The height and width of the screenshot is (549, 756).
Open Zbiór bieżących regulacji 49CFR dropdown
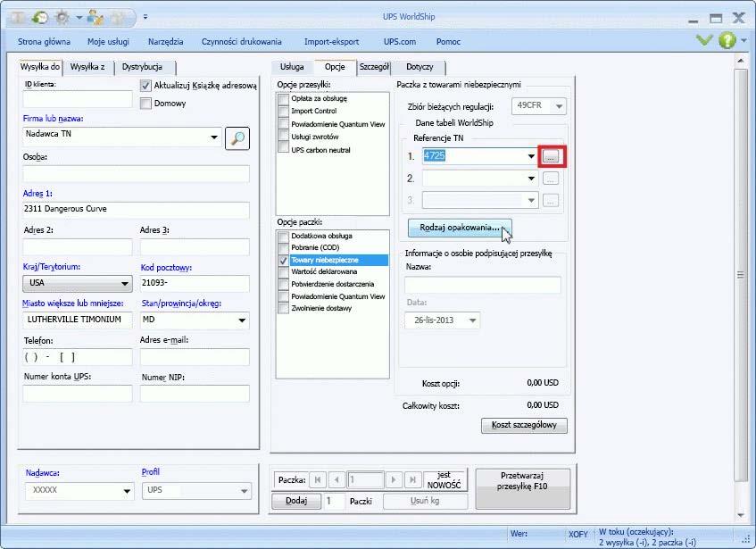coord(559,106)
